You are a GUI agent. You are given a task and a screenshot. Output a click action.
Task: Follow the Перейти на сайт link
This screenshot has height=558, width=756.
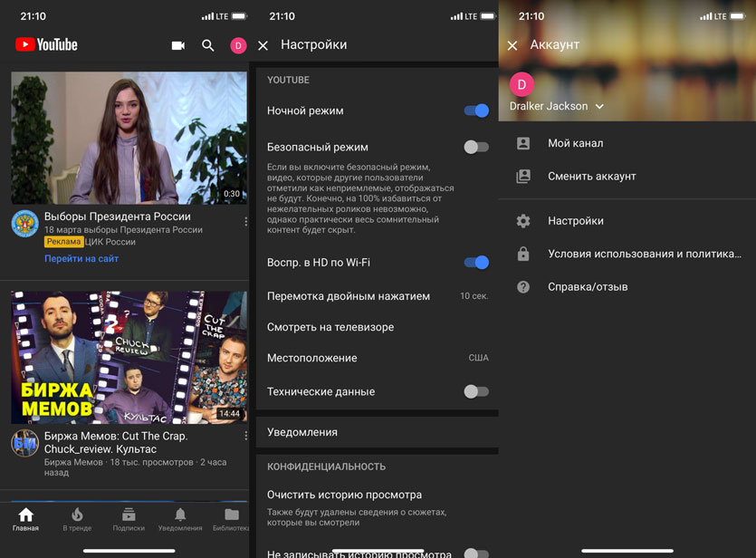81,258
